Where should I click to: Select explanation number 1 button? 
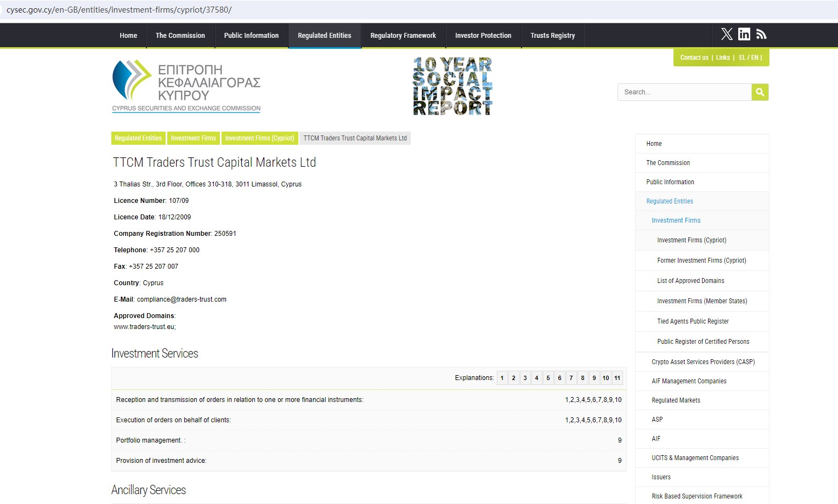tap(502, 378)
